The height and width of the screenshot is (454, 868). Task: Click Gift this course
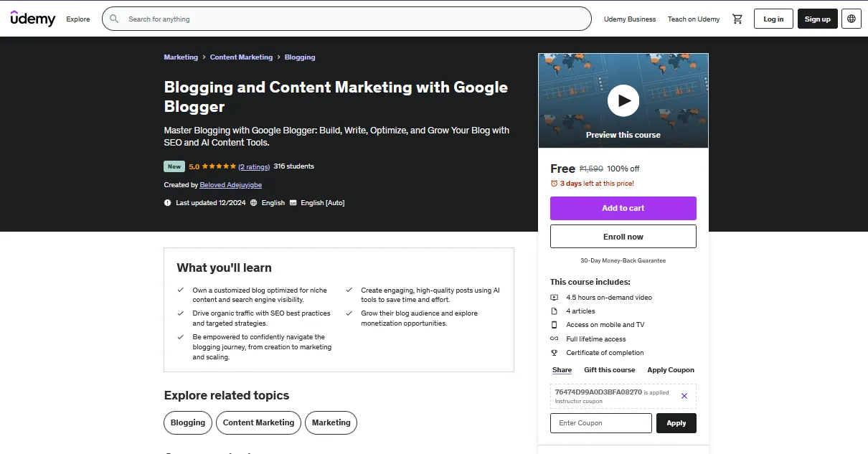click(610, 370)
